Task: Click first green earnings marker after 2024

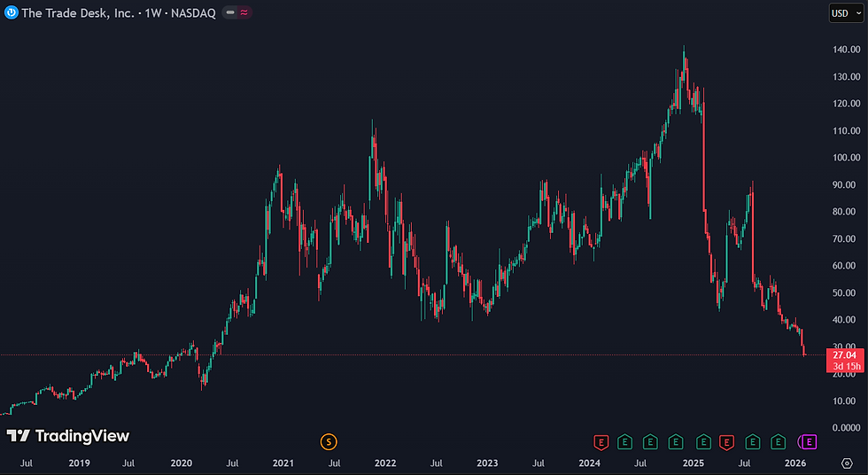Action: click(625, 442)
